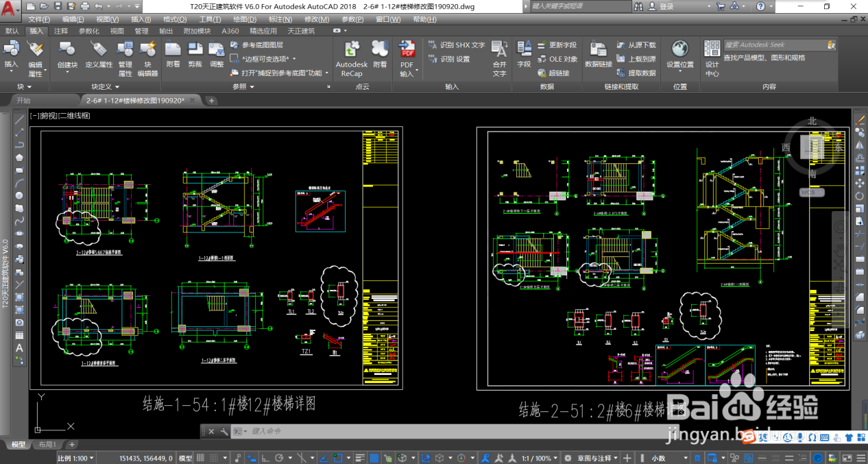Select the Line tool in left toolbar
Screen dimensions: 868x464
(19, 119)
